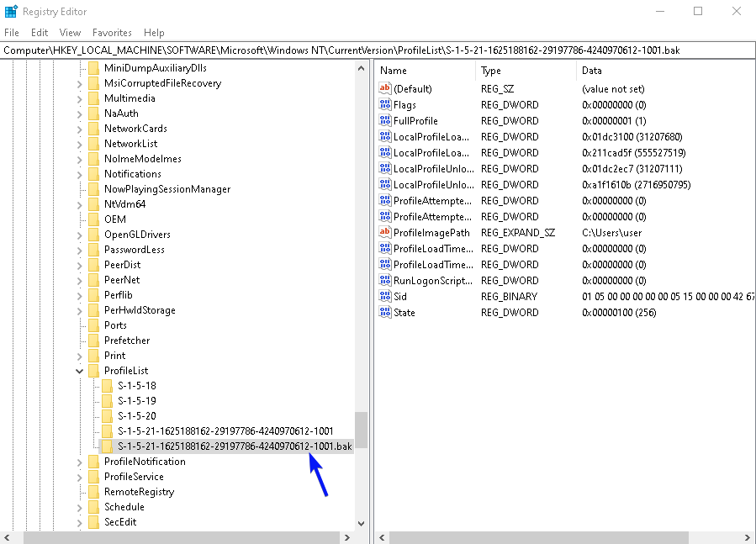Viewport: 756px width, 544px height.
Task: Expand the NetworkCards tree node
Action: click(x=80, y=129)
